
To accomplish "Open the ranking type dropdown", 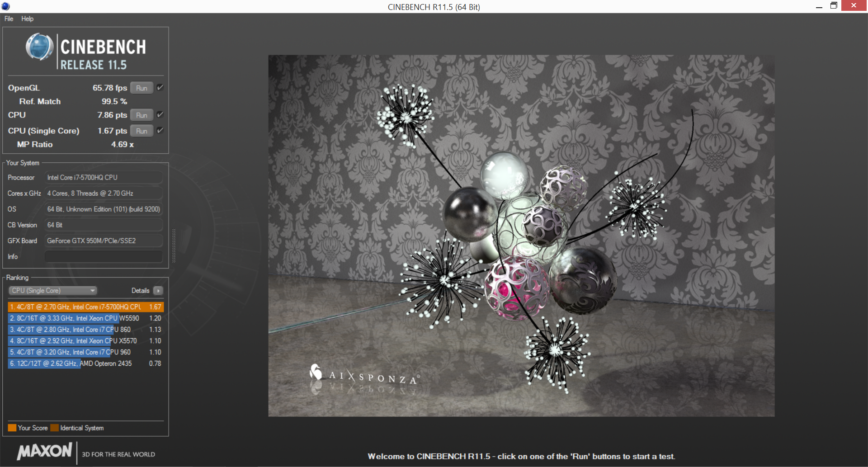I will click(53, 290).
